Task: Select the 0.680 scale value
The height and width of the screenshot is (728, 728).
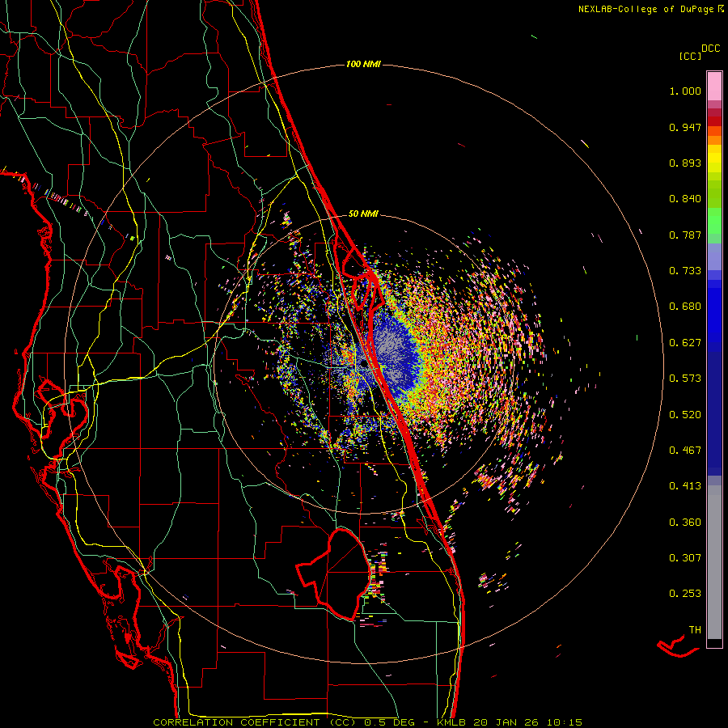Action: point(685,307)
